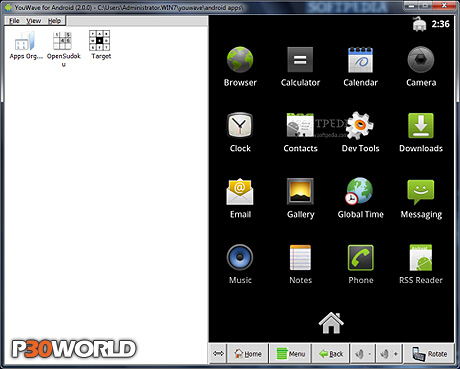Click the volume down button
The width and height of the screenshot is (460, 369).
click(x=363, y=354)
